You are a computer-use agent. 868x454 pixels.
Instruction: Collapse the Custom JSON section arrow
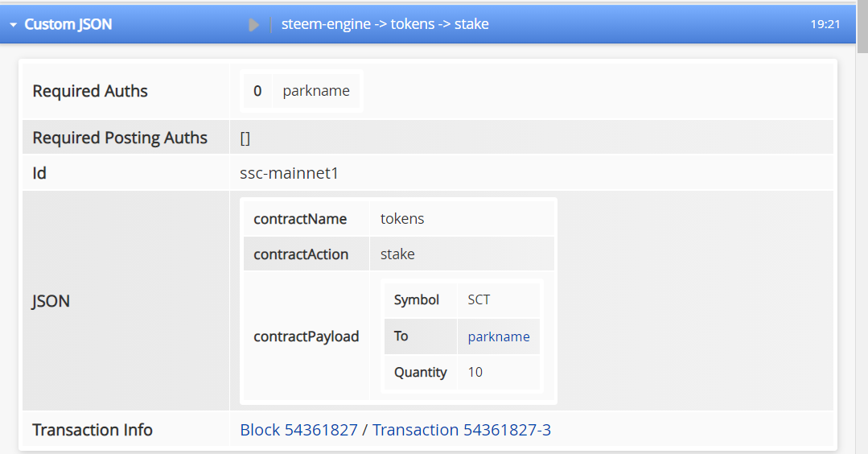[14, 25]
